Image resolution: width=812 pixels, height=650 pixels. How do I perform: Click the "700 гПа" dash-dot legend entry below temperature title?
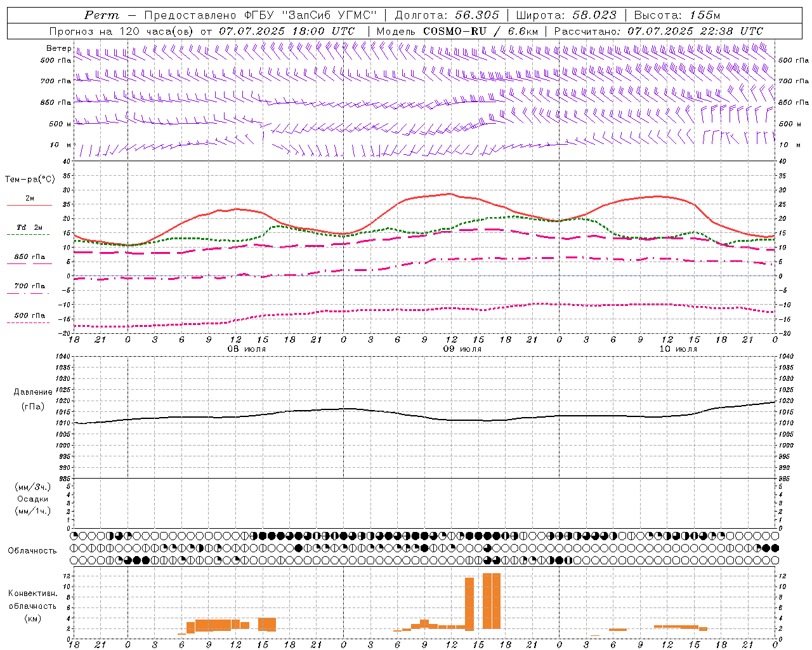click(29, 286)
